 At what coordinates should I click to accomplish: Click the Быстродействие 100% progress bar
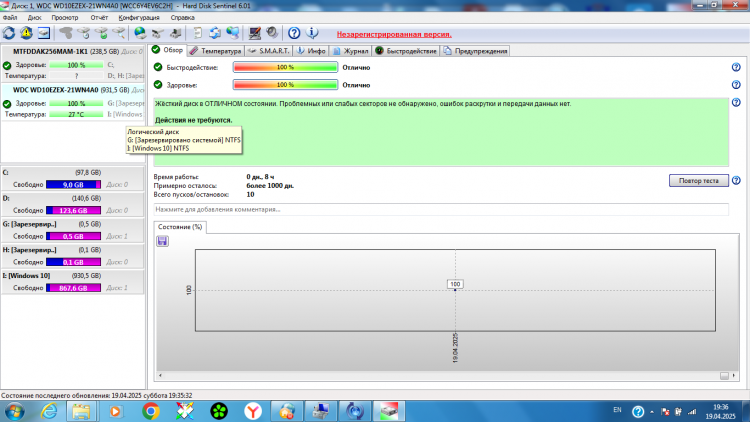point(286,67)
